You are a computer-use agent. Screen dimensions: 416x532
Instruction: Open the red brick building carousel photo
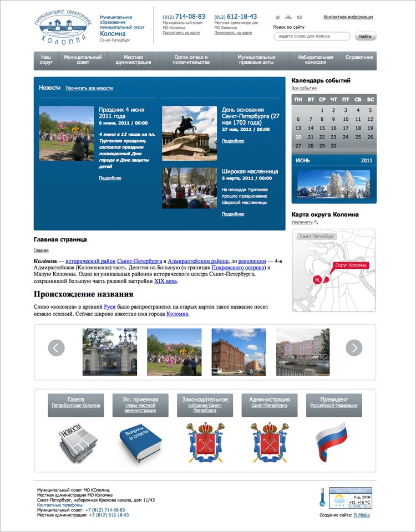239,352
